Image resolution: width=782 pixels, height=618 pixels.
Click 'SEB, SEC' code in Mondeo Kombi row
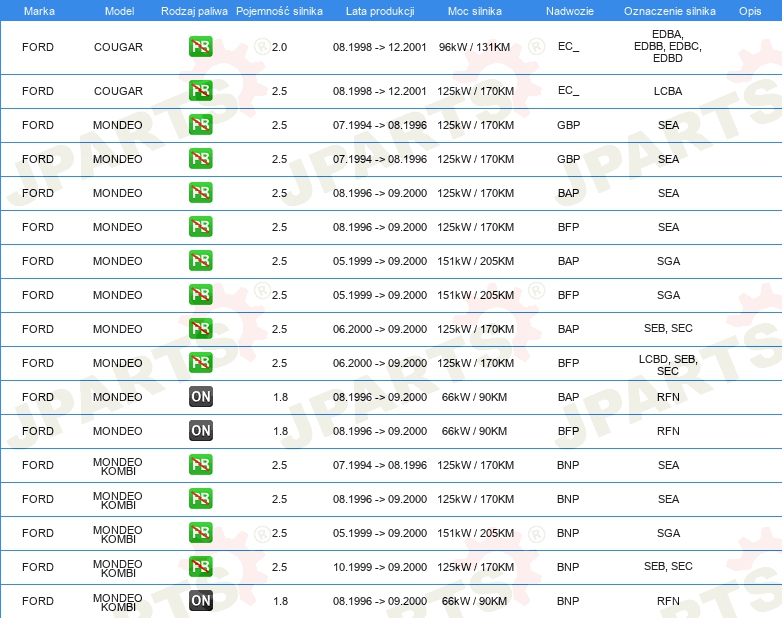coord(668,566)
